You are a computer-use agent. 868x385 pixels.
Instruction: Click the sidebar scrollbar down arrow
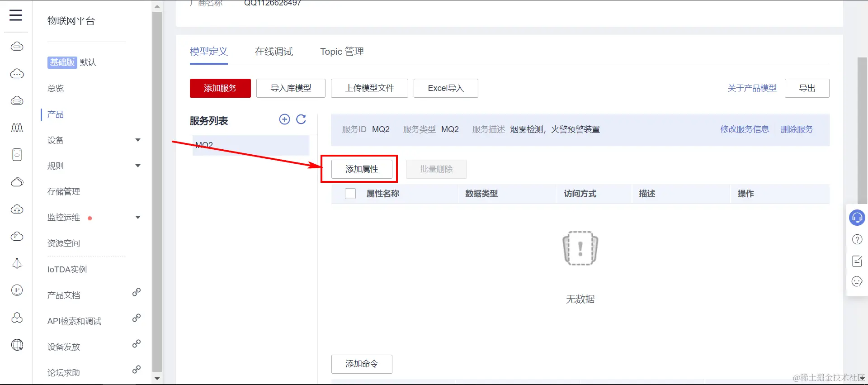(157, 378)
